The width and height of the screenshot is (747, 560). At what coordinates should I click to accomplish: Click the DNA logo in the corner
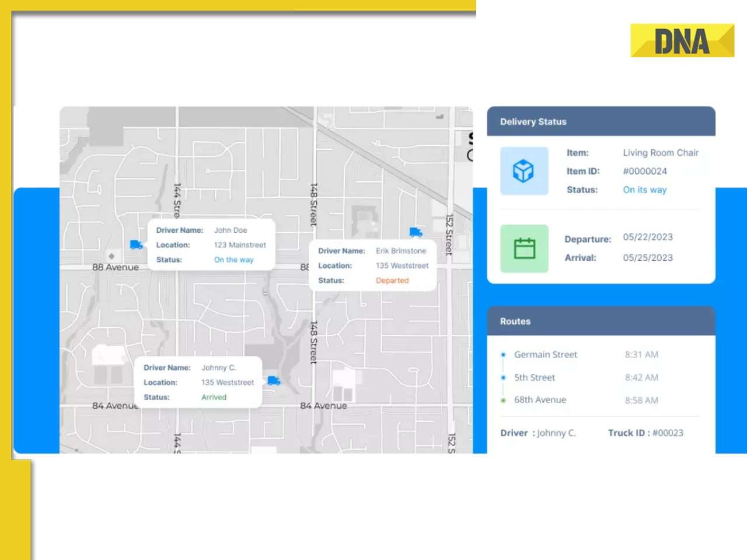[x=682, y=42]
